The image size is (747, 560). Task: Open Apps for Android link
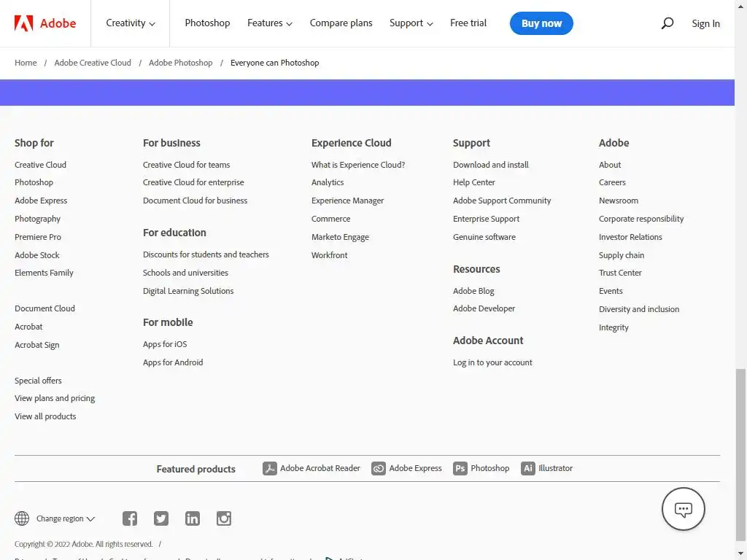(x=173, y=362)
